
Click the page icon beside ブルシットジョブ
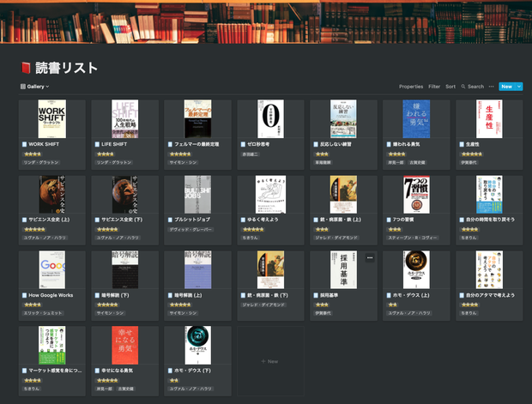pos(170,220)
